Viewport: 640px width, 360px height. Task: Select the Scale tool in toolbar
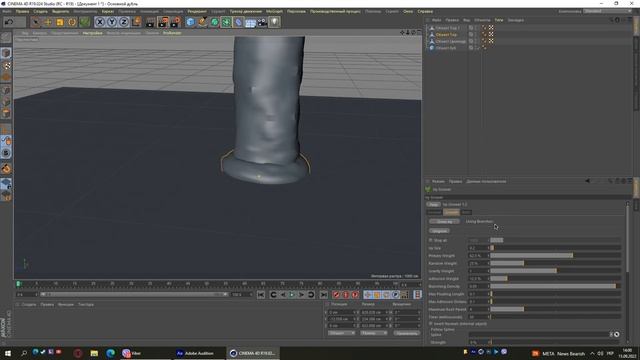coord(60,22)
